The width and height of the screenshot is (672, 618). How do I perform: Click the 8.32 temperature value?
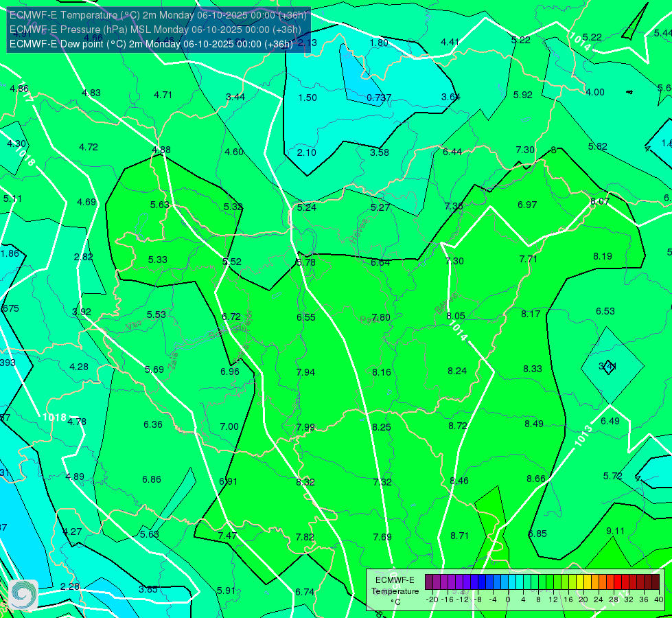pos(305,482)
